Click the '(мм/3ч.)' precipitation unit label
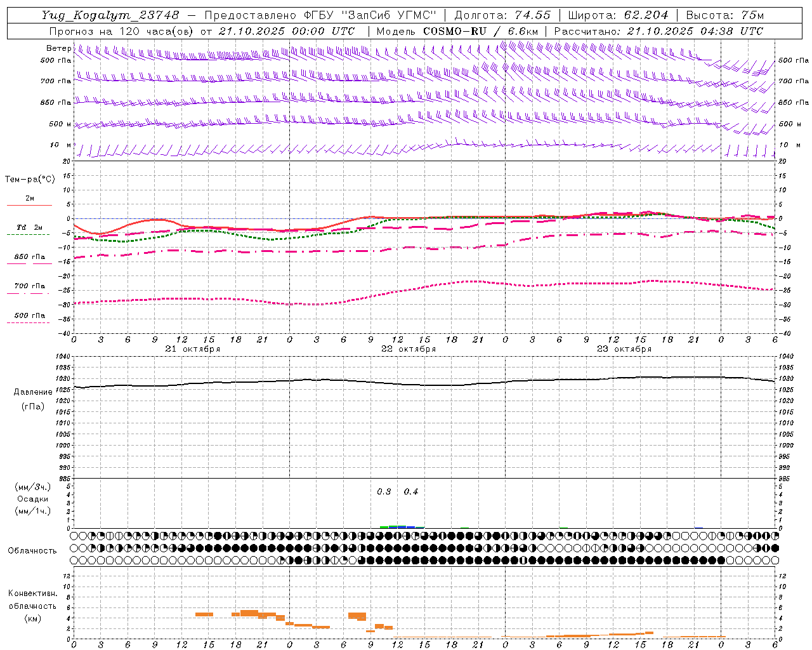 33,487
